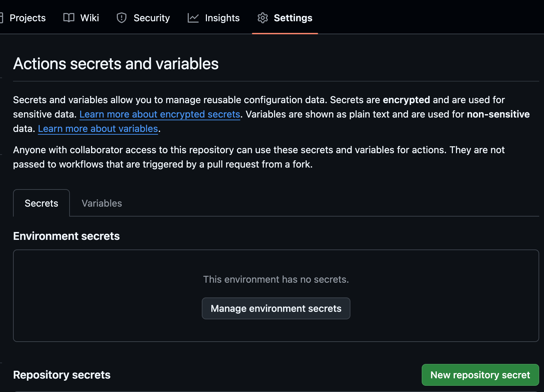The height and width of the screenshot is (392, 544).
Task: Select the Secrets tab
Action: tap(41, 203)
